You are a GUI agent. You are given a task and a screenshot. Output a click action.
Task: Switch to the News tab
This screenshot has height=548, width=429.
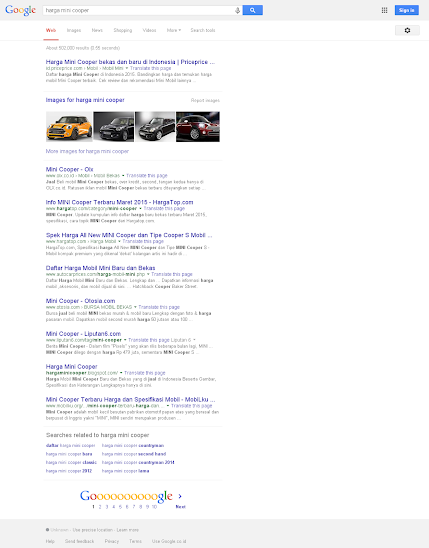point(97,30)
